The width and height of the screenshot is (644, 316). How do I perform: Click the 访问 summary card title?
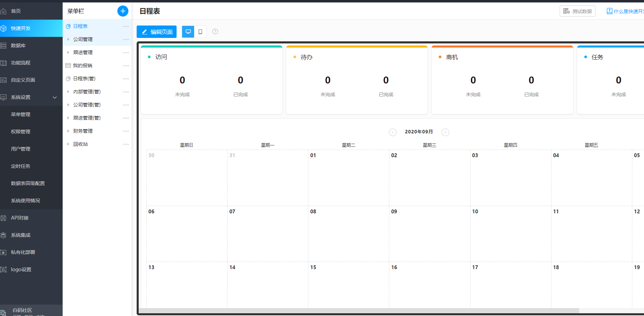coord(161,57)
